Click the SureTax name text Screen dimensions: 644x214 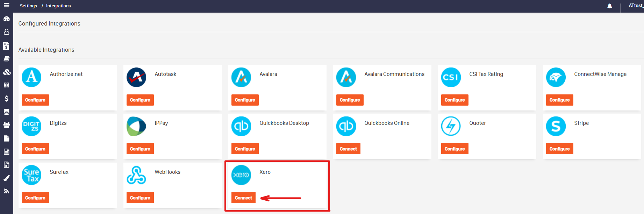pyautogui.click(x=59, y=172)
